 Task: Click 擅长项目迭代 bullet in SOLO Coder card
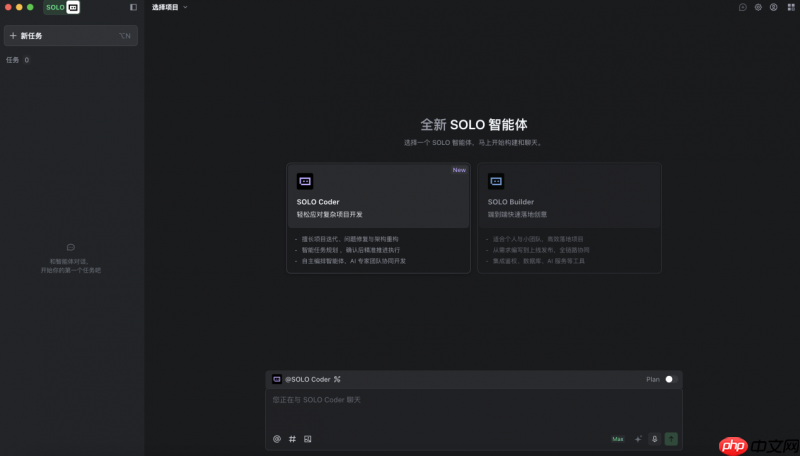pyautogui.click(x=350, y=239)
